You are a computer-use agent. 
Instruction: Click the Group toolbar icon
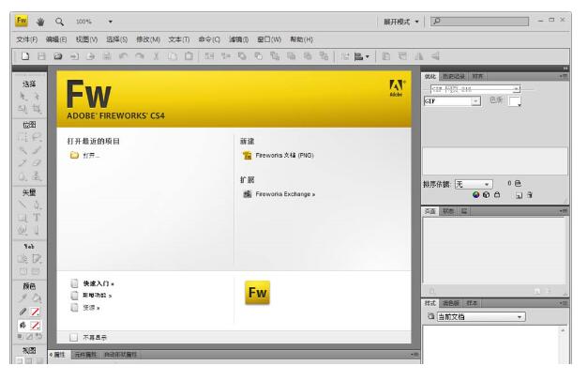tap(209, 56)
